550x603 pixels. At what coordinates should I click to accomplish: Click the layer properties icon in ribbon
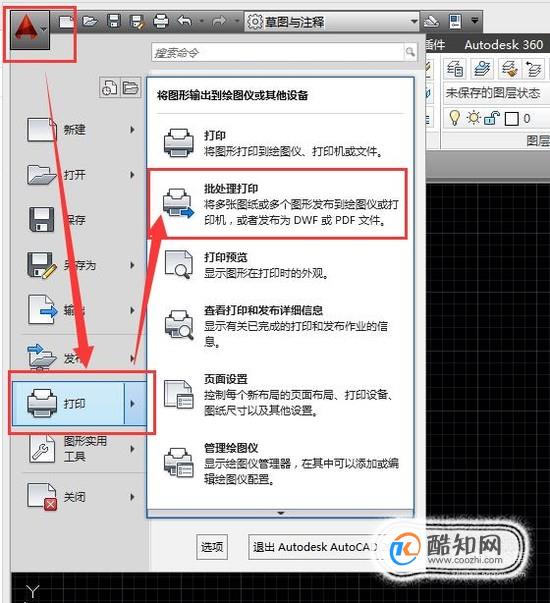(455, 69)
